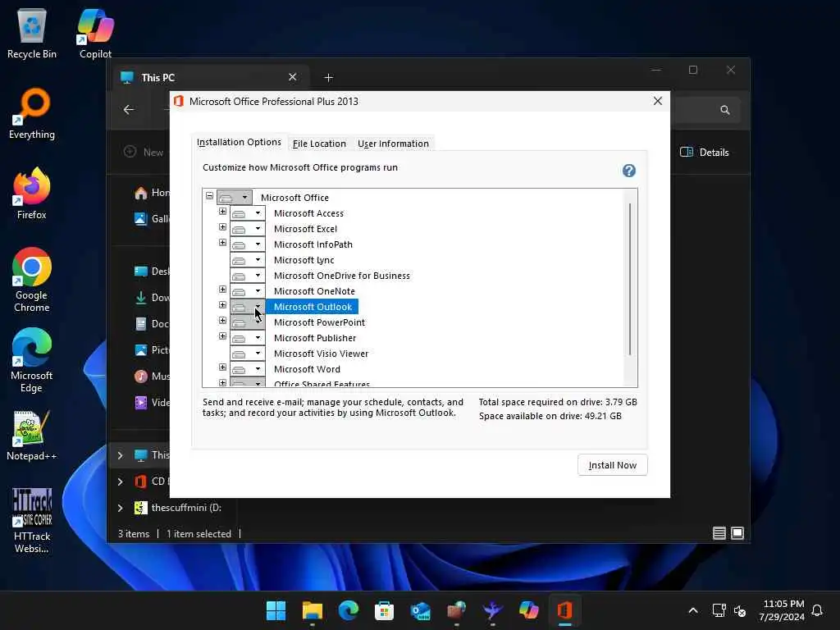
Task: Expand the Microsoft Outlook tree node
Action: click(223, 305)
